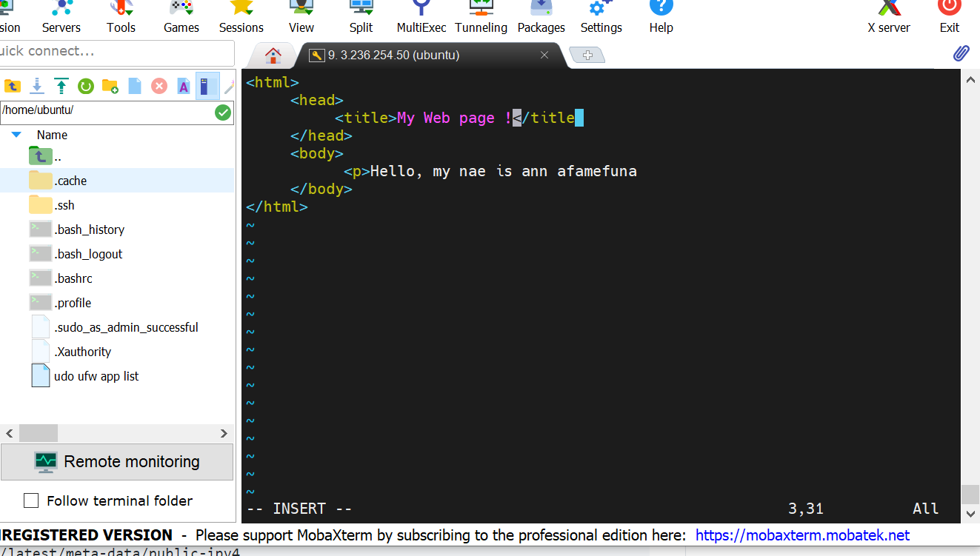980x556 pixels.
Task: Open a new tab with plus button
Action: coord(587,56)
